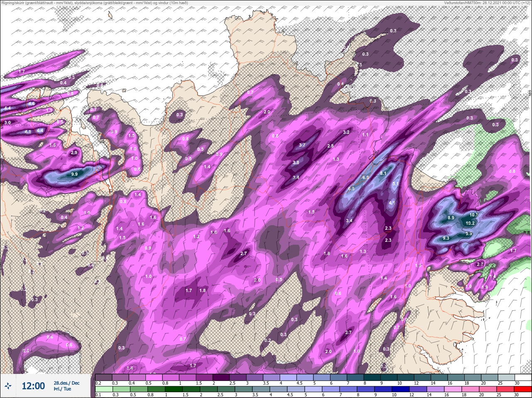
Task: Click the 9.3 precipitation value on the map
Action: point(446,238)
